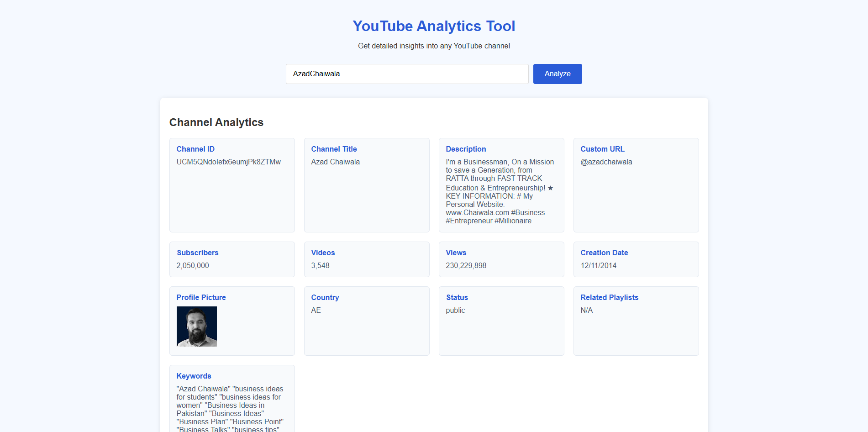Click the Subscribers label
Image resolution: width=868 pixels, height=432 pixels.
(198, 253)
